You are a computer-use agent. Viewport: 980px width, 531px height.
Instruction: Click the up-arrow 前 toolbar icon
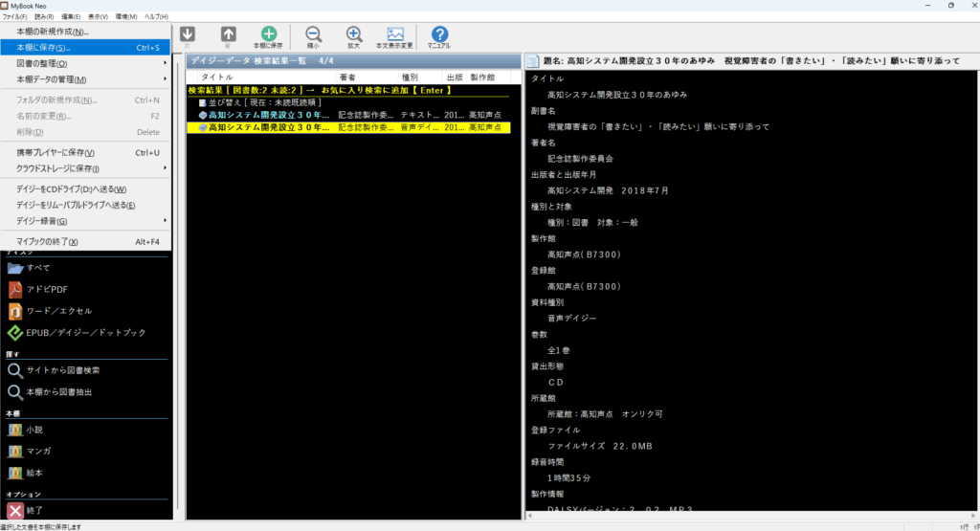[228, 36]
